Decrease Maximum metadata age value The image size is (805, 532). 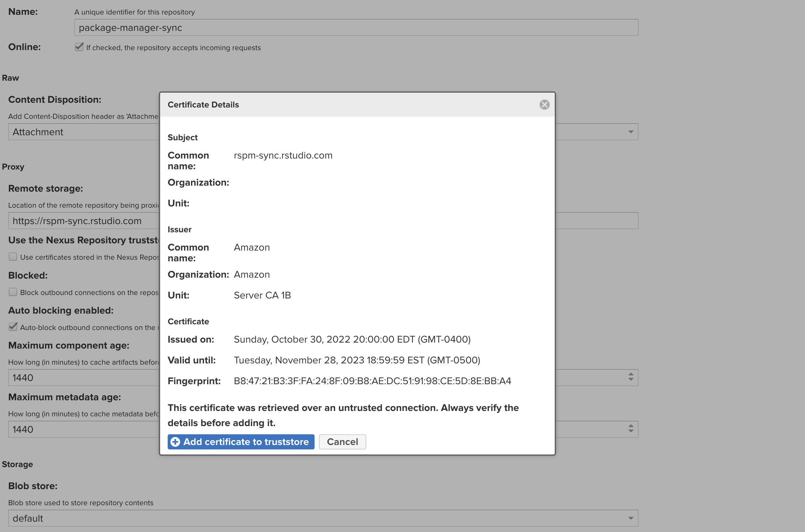coord(631,431)
